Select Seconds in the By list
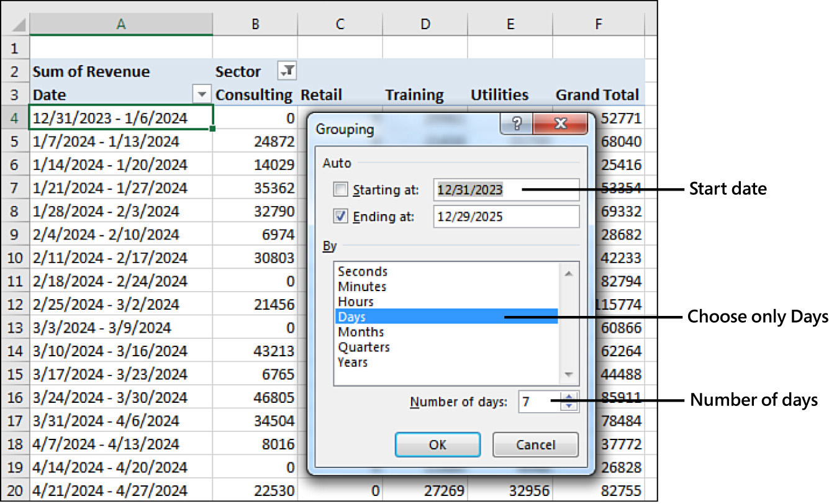This screenshot has height=504, width=829. coord(363,272)
